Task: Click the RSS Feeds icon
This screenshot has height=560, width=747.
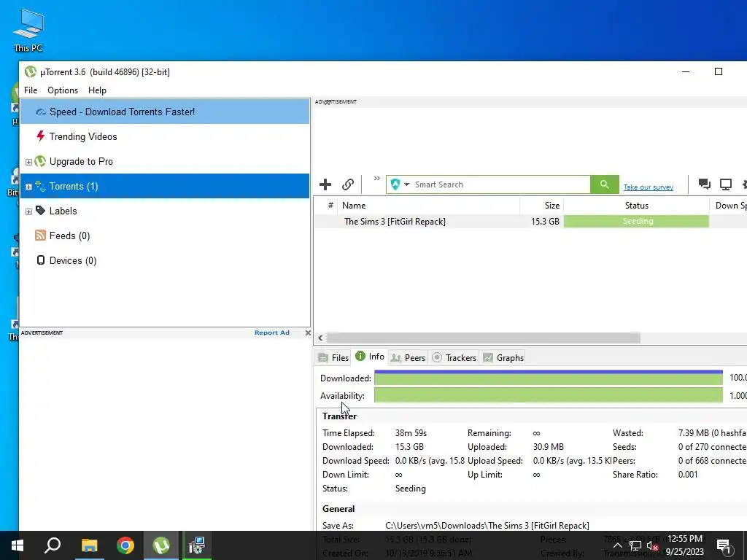Action: (x=41, y=236)
